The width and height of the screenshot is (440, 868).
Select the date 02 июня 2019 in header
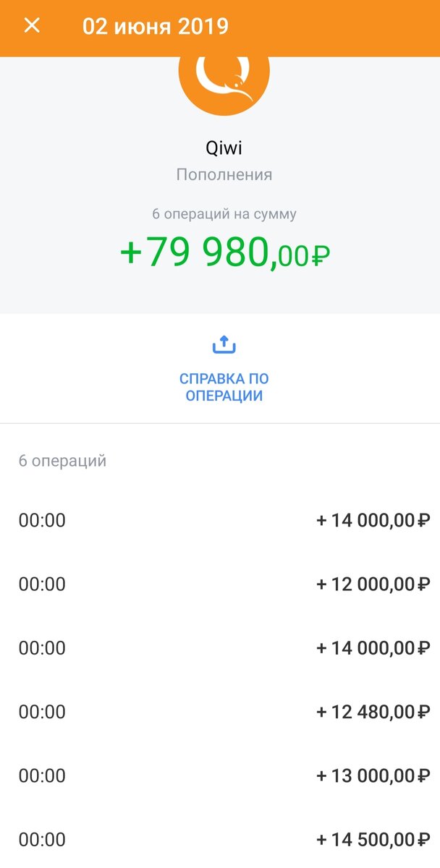pos(156,26)
